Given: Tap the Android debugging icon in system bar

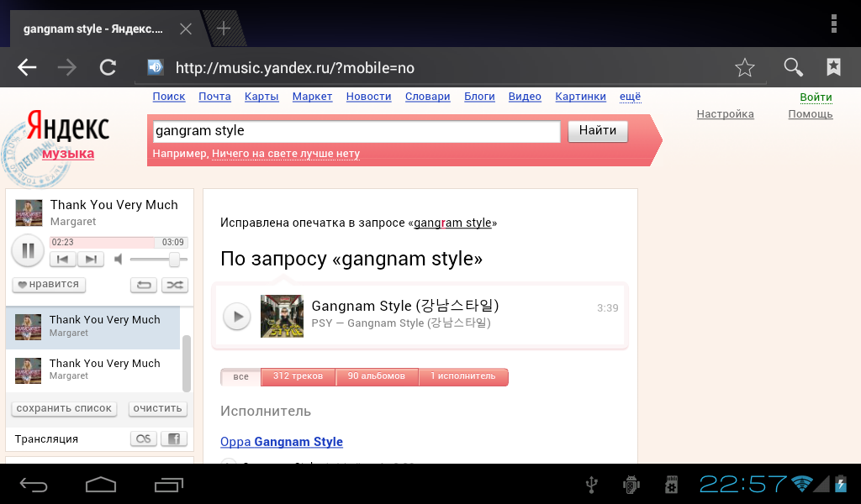Looking at the screenshot, I should [631, 484].
